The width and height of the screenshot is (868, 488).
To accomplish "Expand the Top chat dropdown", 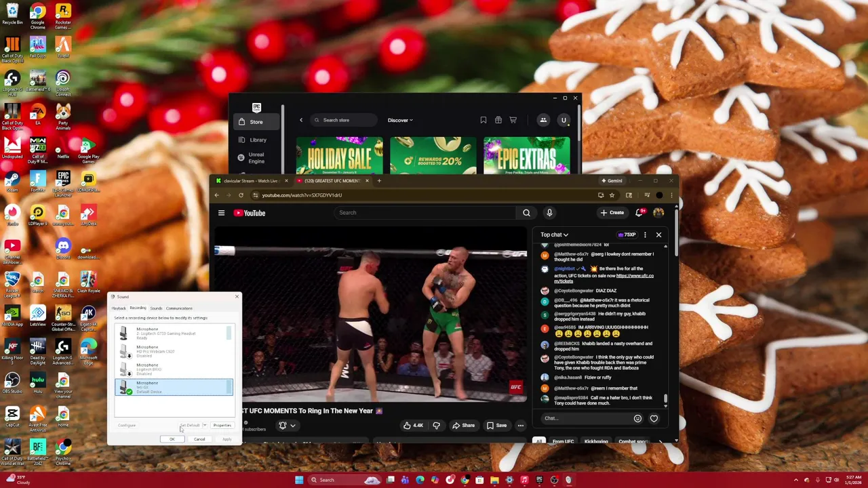I will (554, 235).
